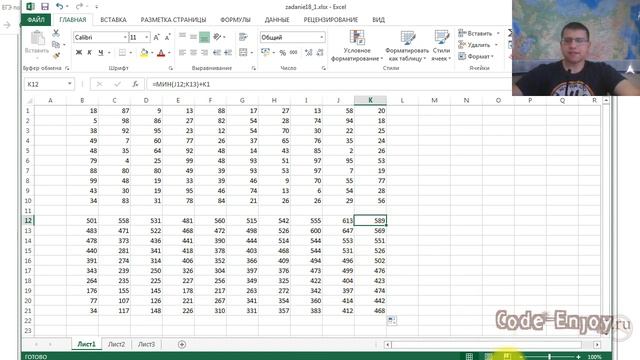Switch to sheet Лист3

coord(146,344)
